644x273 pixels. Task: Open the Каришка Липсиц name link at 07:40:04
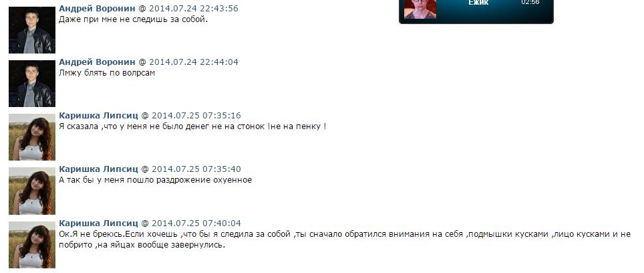[x=99, y=223]
